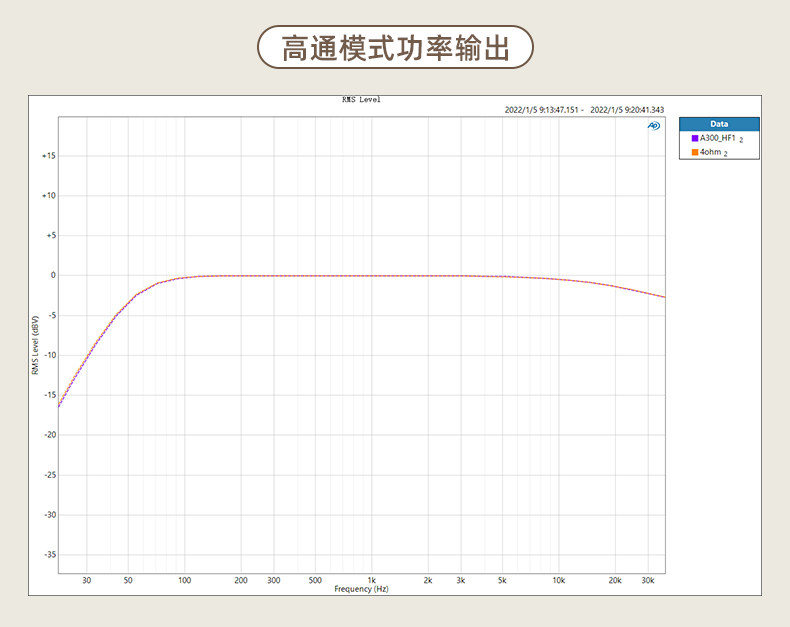Click the 10k frequency tick label
This screenshot has width=790, height=627.
click(x=558, y=580)
